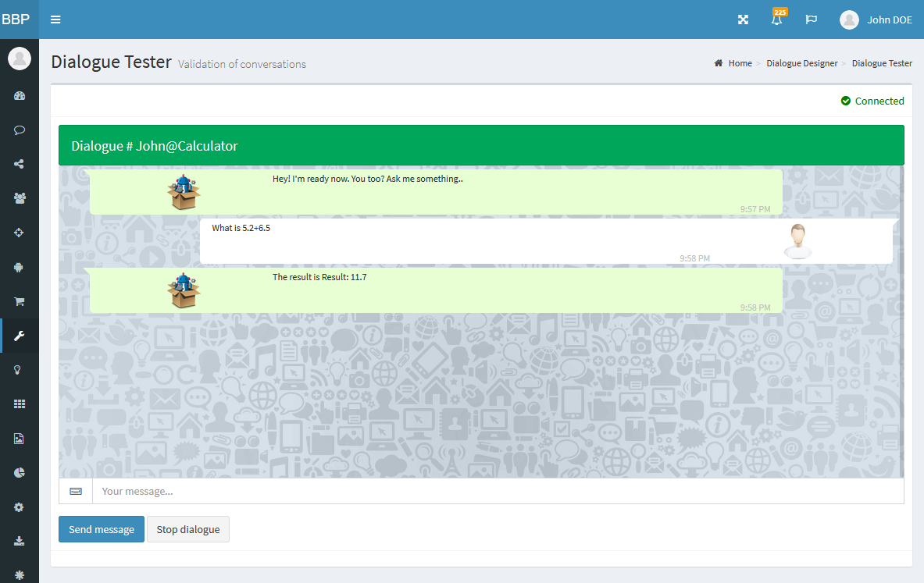Open the Dialogue Designer breadcrumb link
The width and height of the screenshot is (924, 583).
pos(801,63)
